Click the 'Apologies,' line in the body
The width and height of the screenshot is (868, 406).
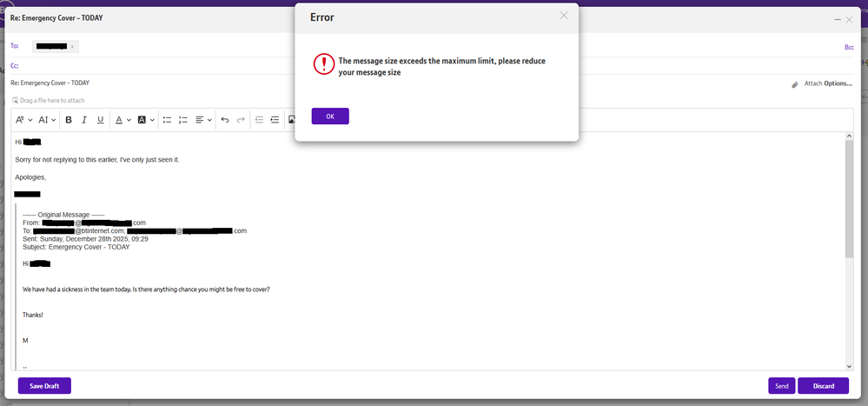pyautogui.click(x=30, y=177)
